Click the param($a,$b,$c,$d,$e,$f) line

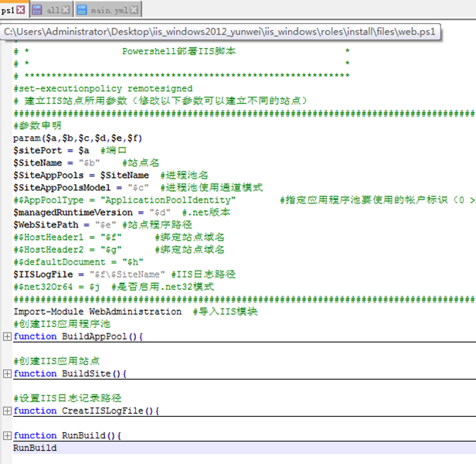pyautogui.click(x=78, y=138)
